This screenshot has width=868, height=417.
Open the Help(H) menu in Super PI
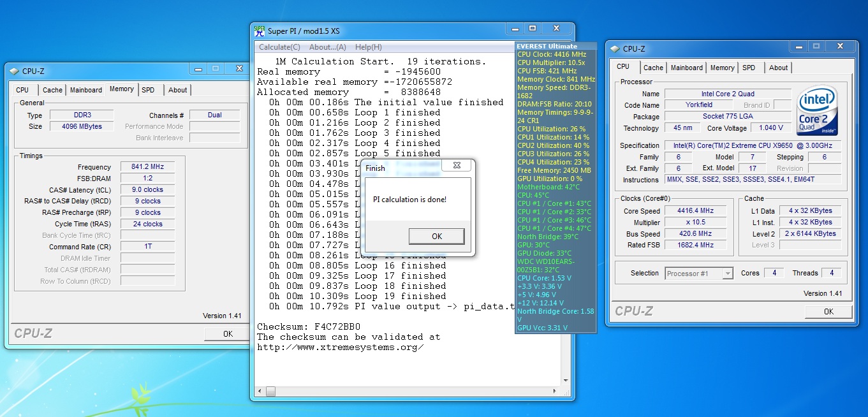[x=369, y=47]
